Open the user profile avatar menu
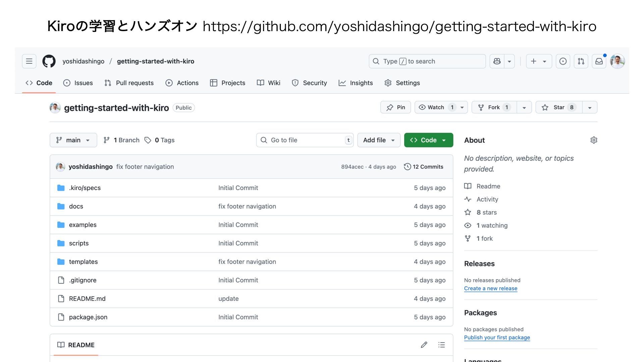Screen dimensions: 644x362 (617, 61)
